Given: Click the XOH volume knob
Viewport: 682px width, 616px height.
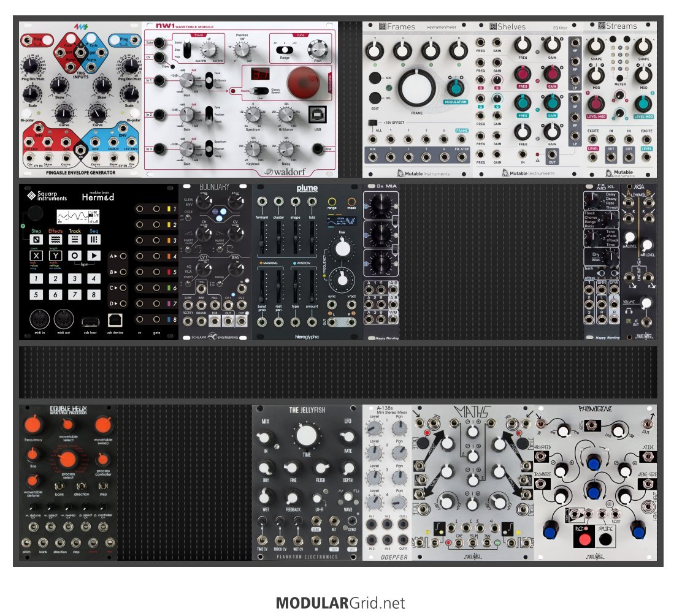Looking at the screenshot, I should pyautogui.click(x=646, y=303).
